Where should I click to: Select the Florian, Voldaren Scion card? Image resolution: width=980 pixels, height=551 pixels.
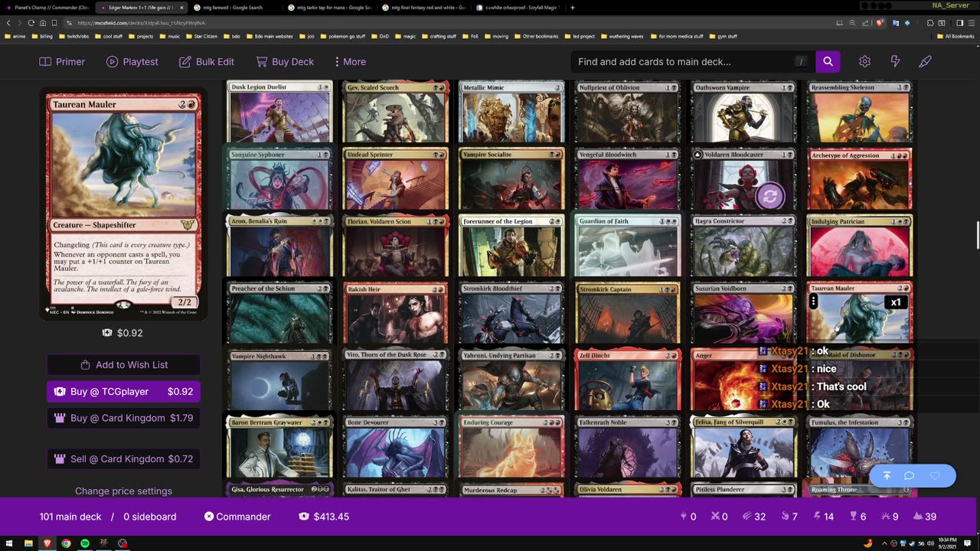pos(395,246)
